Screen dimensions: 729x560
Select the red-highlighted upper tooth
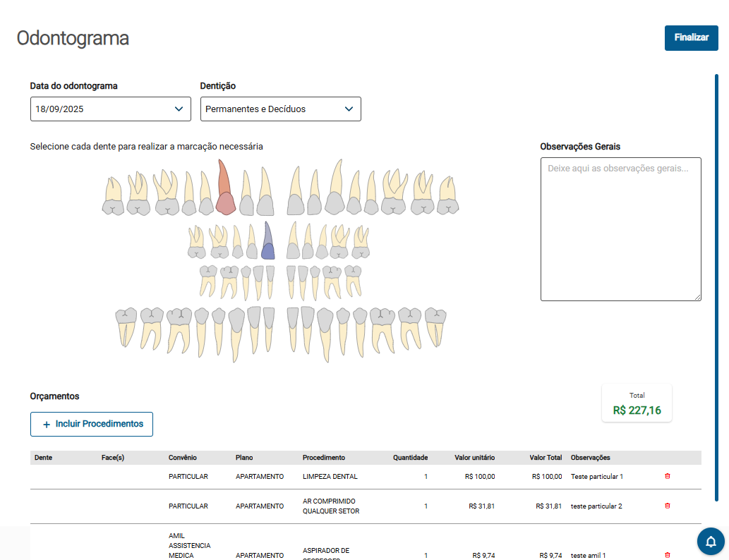pos(225,190)
